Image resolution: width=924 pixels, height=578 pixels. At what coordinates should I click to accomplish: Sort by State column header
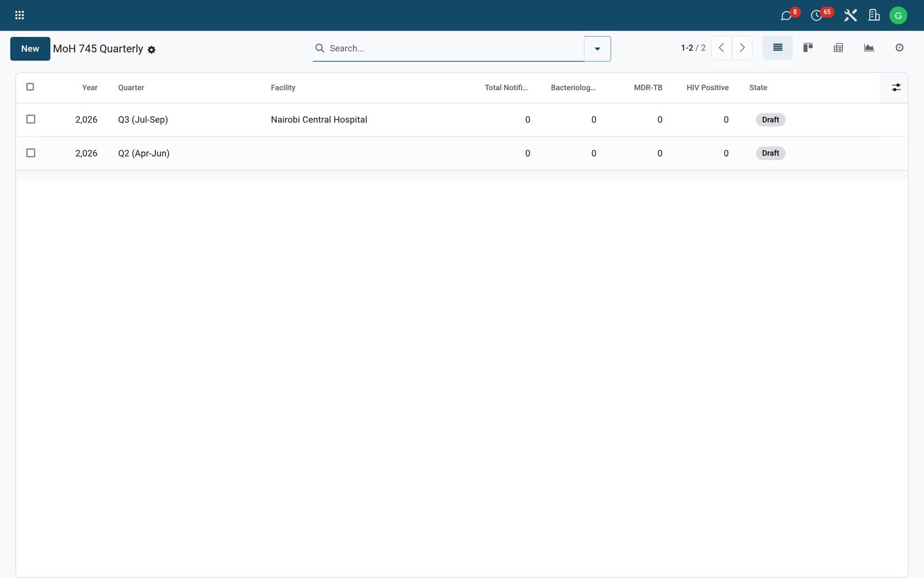(x=758, y=88)
